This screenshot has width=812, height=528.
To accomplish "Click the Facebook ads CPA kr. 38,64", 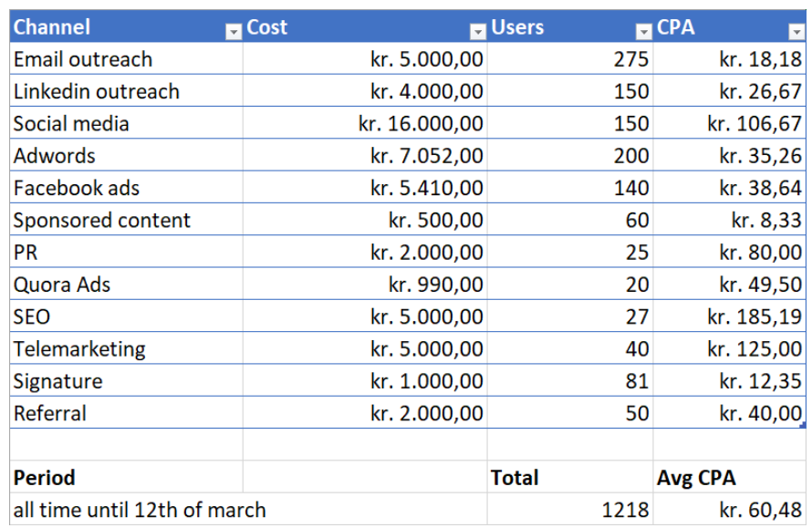I will tap(760, 189).
